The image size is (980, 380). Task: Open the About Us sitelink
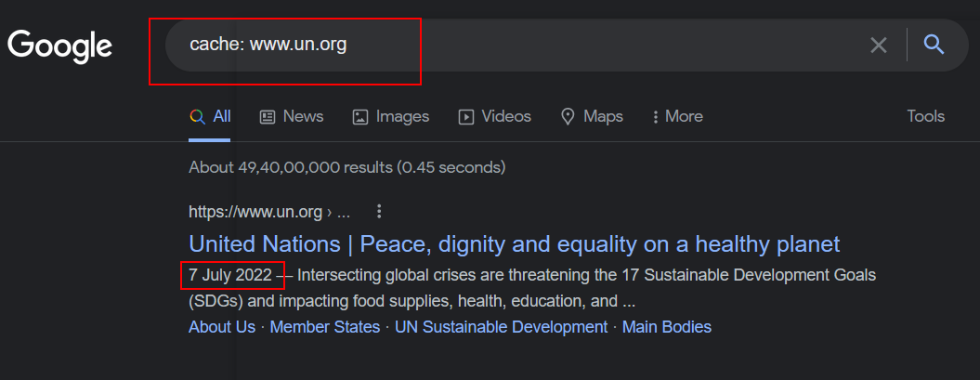(x=222, y=327)
